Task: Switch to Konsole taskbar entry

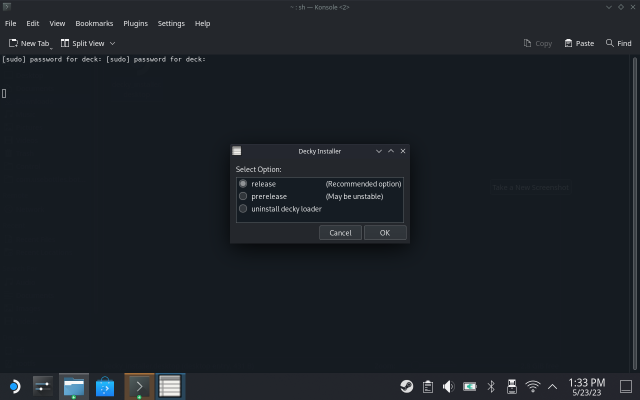Action: [x=139, y=386]
